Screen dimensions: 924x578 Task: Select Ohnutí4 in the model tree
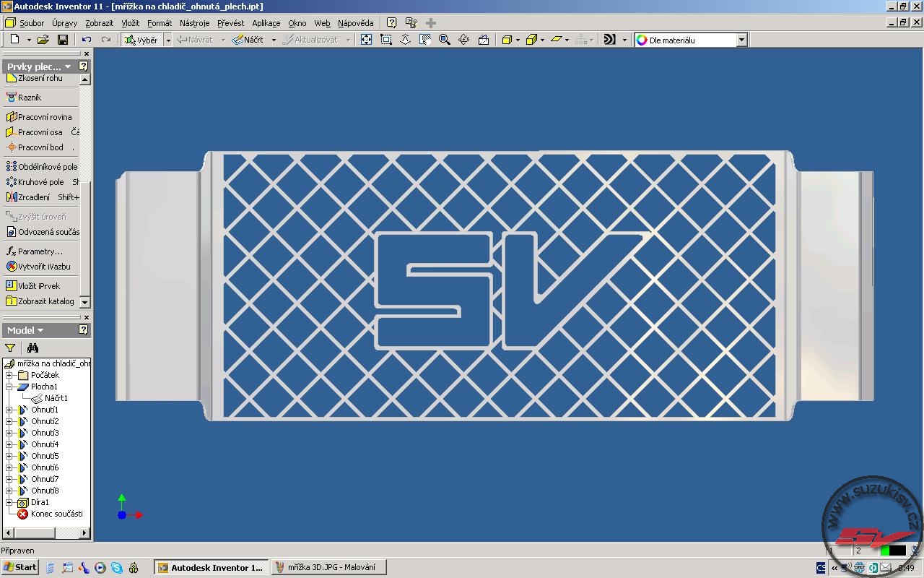[x=45, y=444]
